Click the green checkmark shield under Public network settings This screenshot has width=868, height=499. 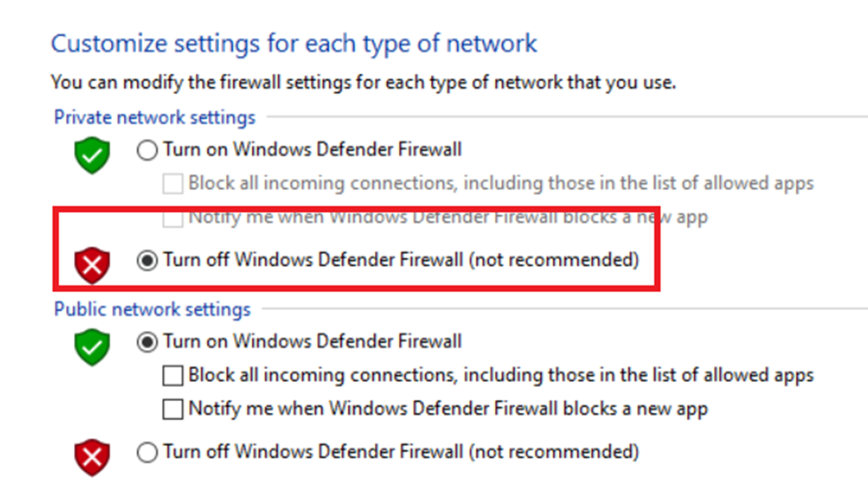coord(92,347)
